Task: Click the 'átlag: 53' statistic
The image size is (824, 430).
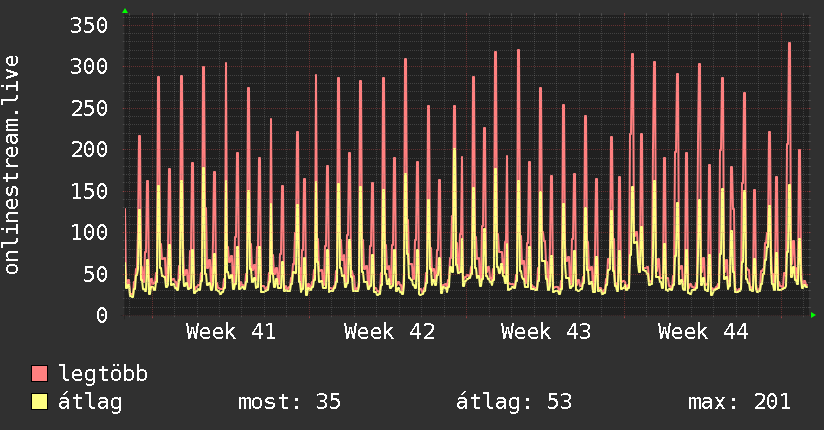Action: click(x=513, y=402)
